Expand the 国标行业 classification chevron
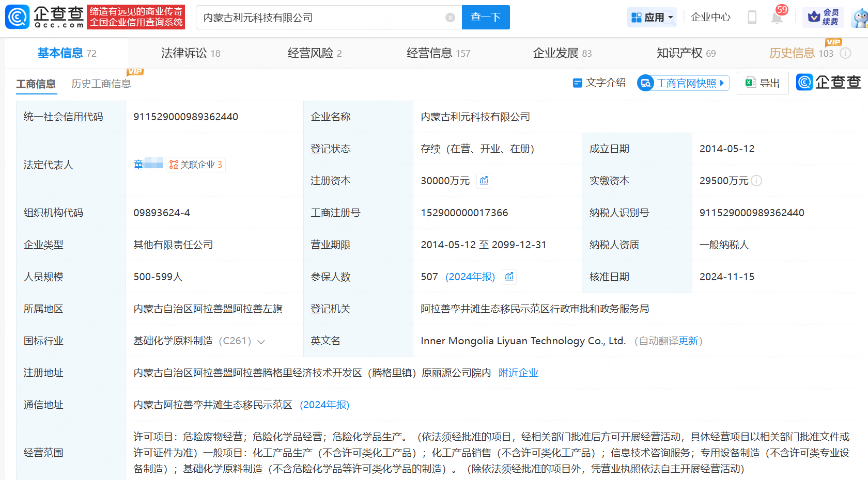The width and height of the screenshot is (868, 480). point(261,342)
